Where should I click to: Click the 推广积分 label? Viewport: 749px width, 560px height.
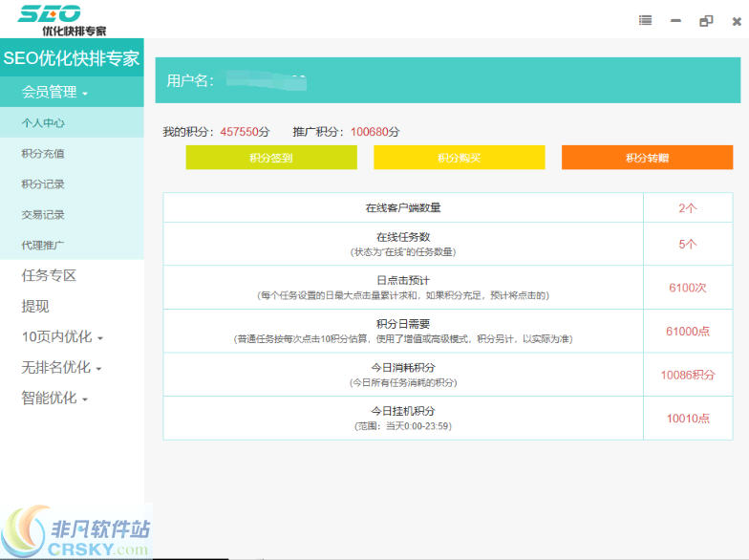pos(319,132)
